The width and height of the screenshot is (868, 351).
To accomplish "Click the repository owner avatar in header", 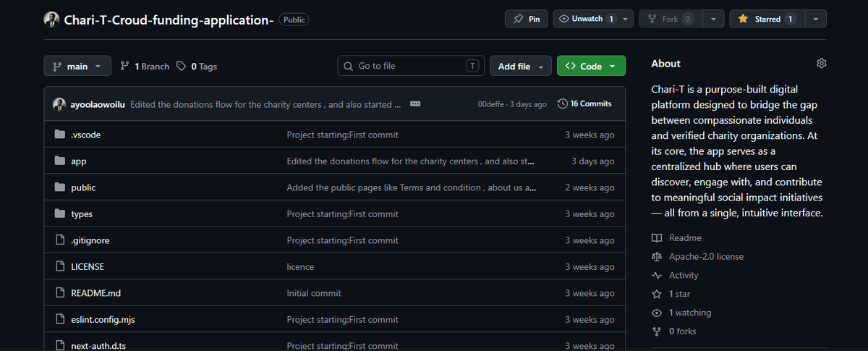I will (x=51, y=20).
